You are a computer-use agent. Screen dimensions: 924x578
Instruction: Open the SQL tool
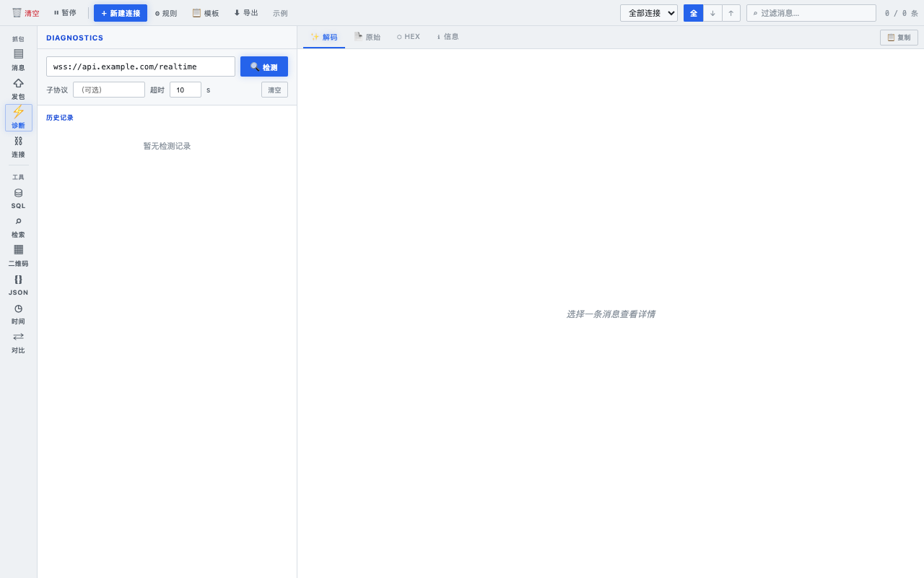(x=18, y=198)
